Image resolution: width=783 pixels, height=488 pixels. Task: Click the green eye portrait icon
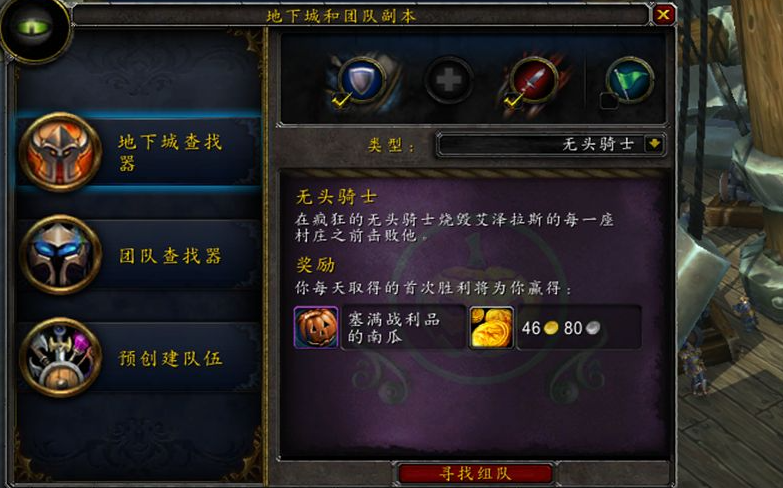[34, 28]
